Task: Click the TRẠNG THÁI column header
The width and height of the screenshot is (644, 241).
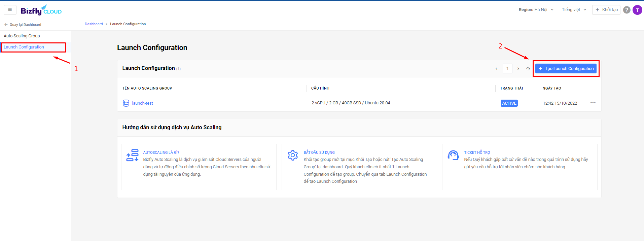Action: (x=511, y=88)
